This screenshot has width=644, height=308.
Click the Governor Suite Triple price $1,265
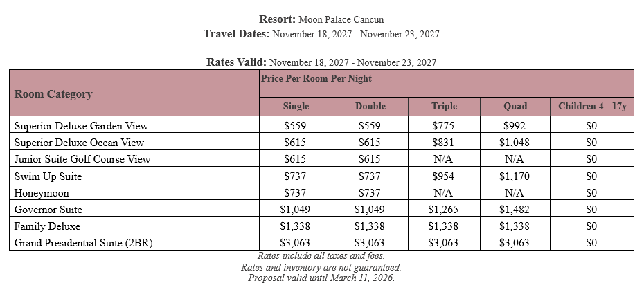(445, 210)
